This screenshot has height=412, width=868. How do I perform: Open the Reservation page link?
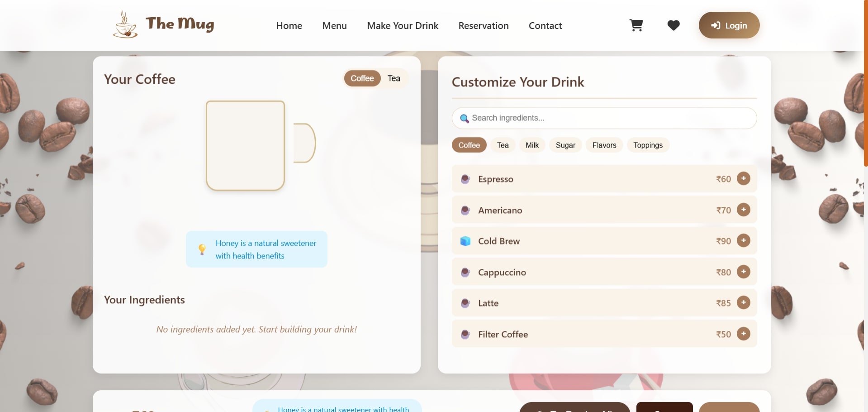pos(483,26)
